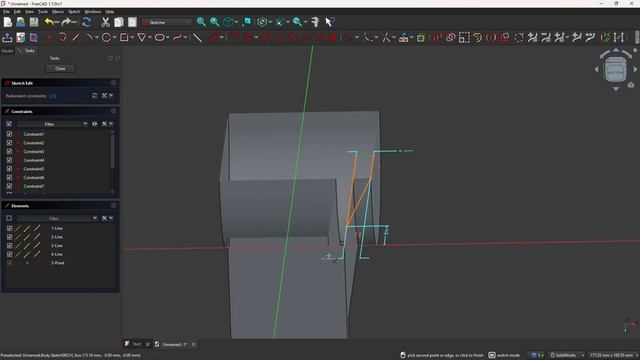Cut selection with the scissors icon
This screenshot has width=640, height=360.
(105, 22)
